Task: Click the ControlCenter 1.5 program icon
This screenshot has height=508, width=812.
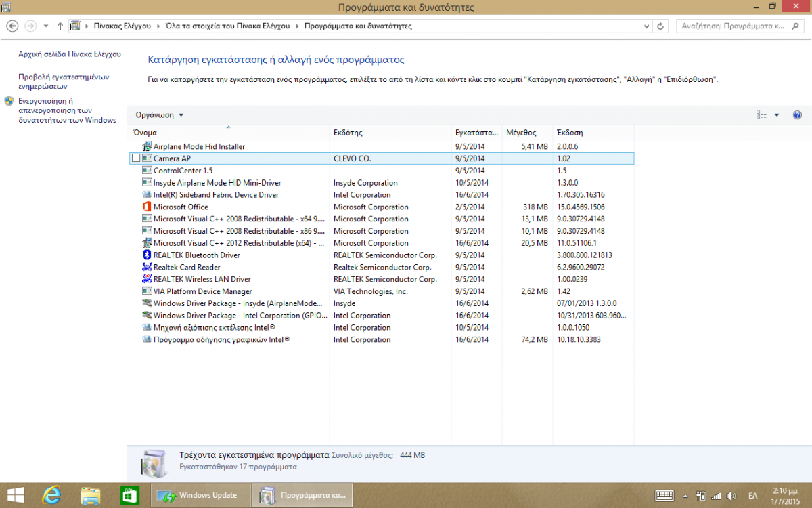Action: (148, 171)
